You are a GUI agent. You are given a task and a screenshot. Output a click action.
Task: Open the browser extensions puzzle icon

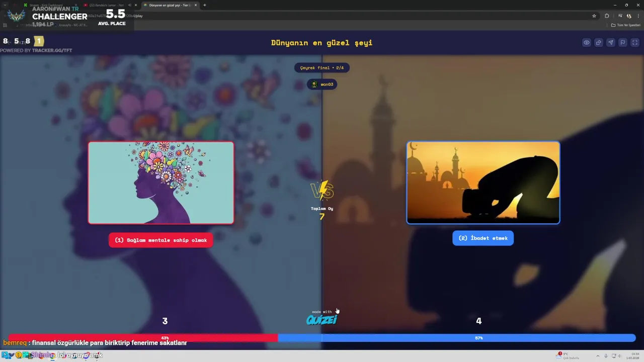(x=607, y=16)
